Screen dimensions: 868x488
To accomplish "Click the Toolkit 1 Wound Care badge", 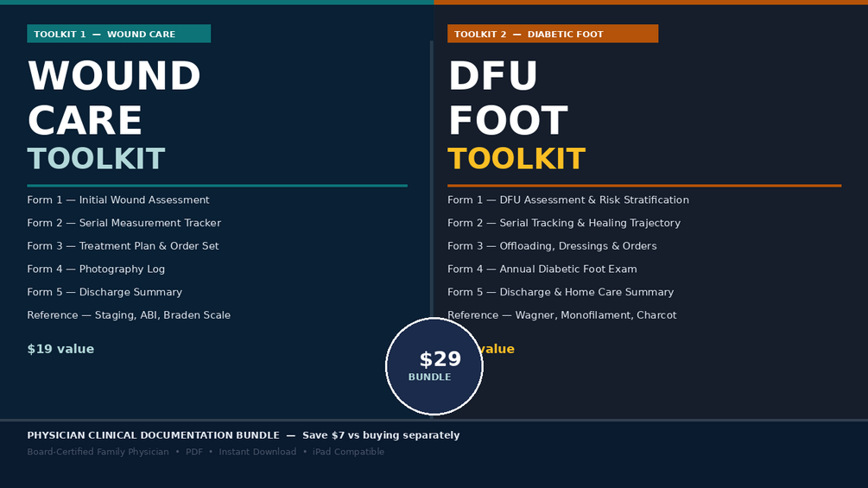I will click(x=118, y=34).
